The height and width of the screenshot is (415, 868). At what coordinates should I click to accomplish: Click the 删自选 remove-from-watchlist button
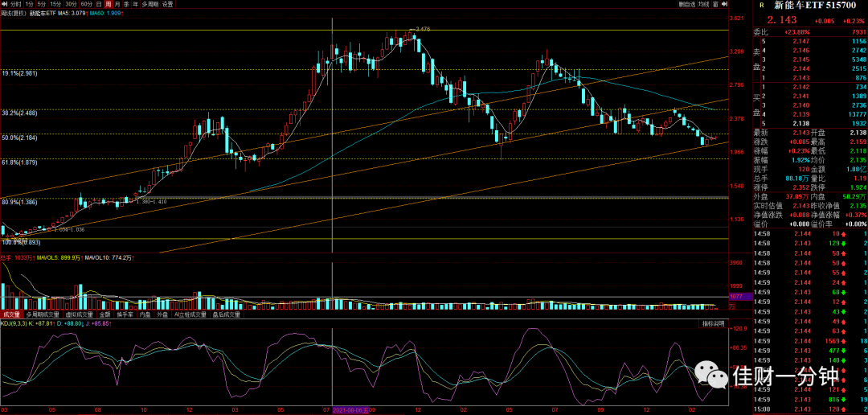tap(687, 5)
